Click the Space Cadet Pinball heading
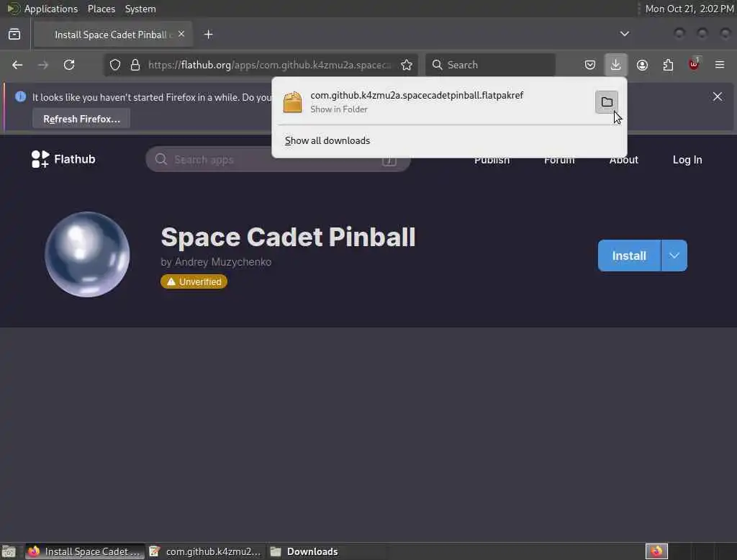Image resolution: width=737 pixels, height=560 pixels. tap(288, 237)
